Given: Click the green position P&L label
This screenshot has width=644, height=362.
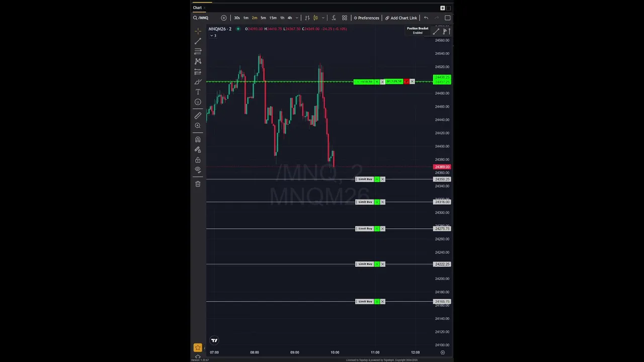Looking at the screenshot, I should pyautogui.click(x=364, y=81).
